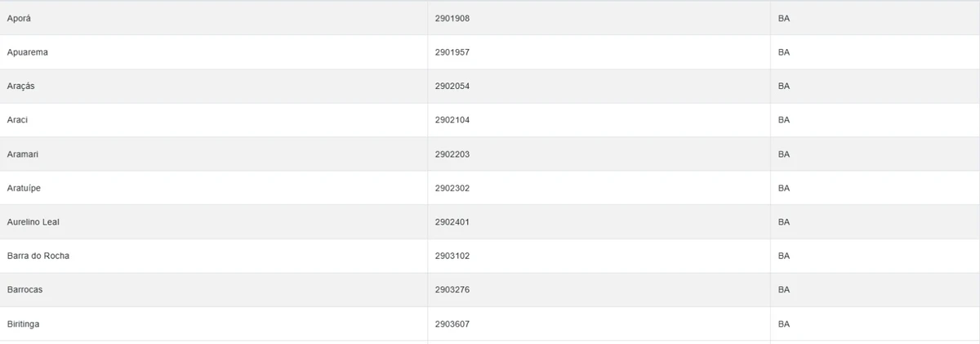Click the Barra do Rocha cell
Viewport: 980px width, 344px height.
tap(38, 256)
